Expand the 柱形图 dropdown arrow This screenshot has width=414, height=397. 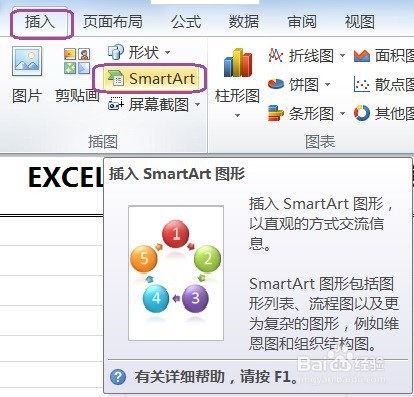click(237, 115)
